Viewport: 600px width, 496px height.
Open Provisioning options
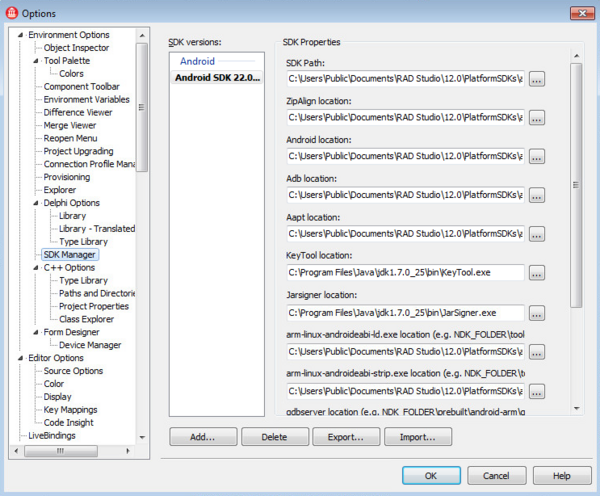pos(67,177)
